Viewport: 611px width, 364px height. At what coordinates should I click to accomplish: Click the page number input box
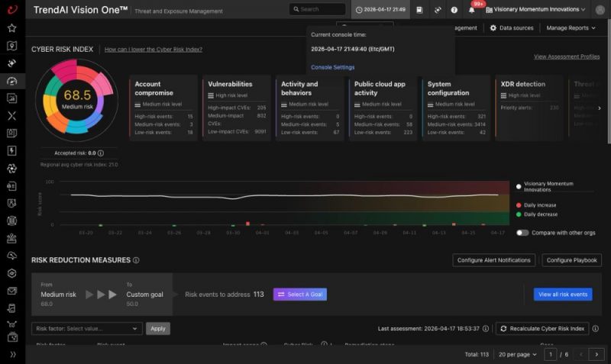click(550, 354)
